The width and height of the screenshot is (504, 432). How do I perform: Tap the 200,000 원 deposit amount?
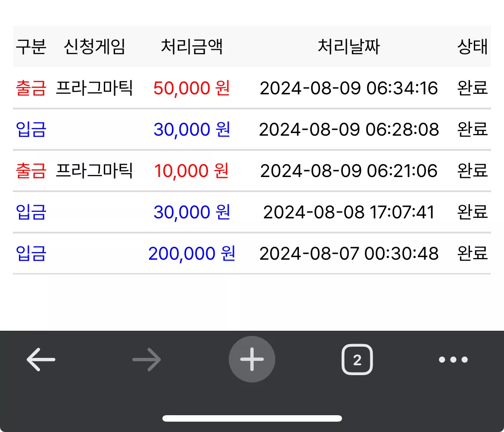(192, 253)
